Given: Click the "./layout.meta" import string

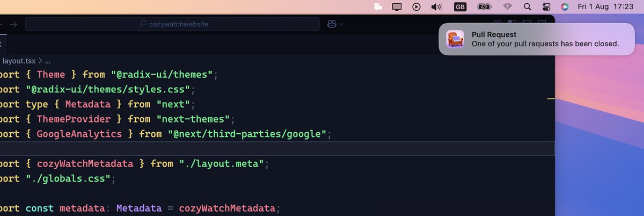Looking at the screenshot, I should pos(222,163).
